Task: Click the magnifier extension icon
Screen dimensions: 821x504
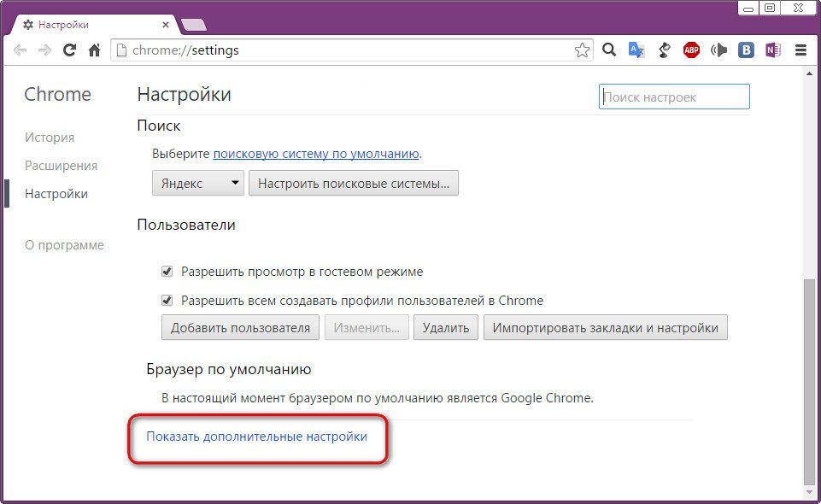Action: coord(609,50)
